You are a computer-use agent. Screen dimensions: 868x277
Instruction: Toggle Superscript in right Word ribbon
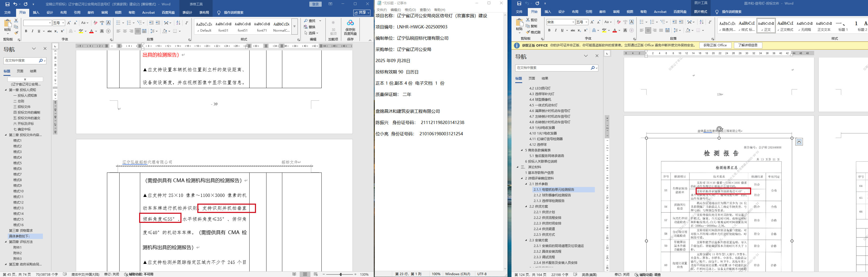coord(586,30)
